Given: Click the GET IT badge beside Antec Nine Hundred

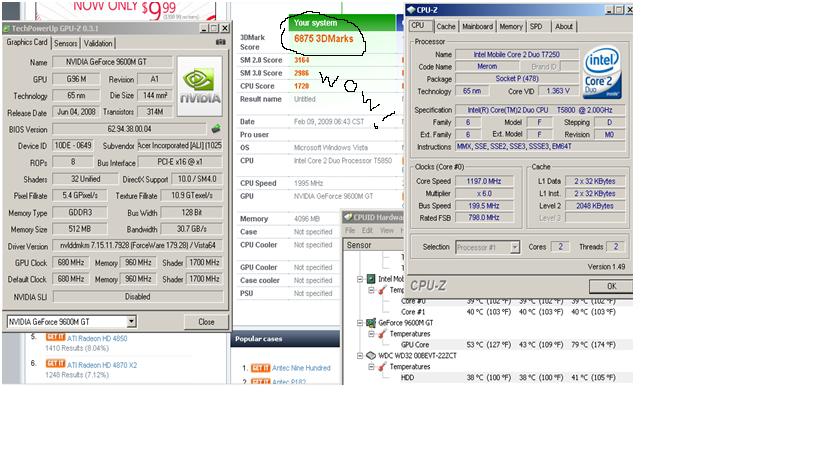Looking at the screenshot, I should (x=260, y=368).
